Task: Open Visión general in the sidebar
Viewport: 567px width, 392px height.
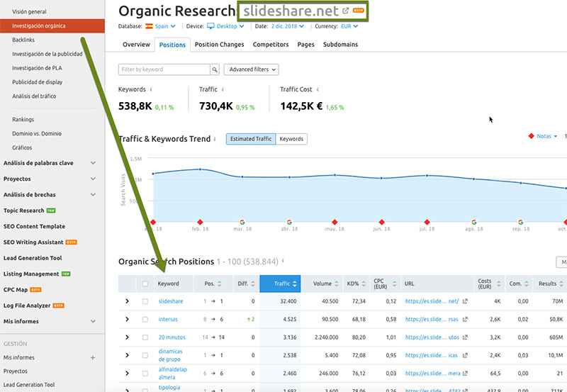Action: coord(29,11)
